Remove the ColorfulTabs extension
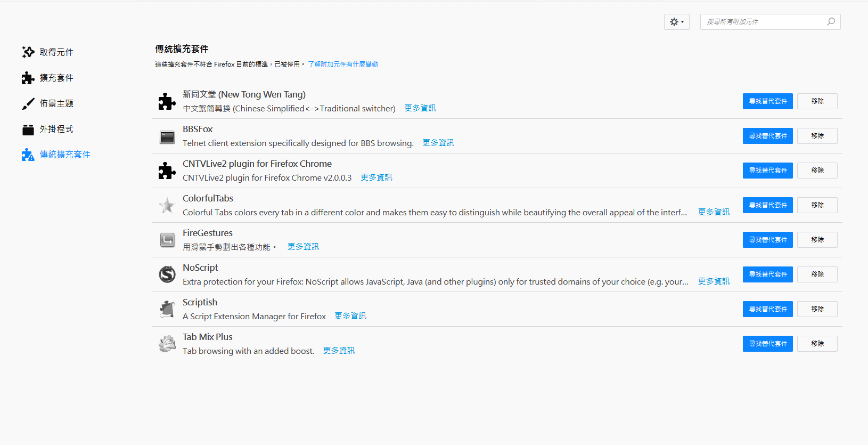Screen dimensions: 868x445 (817, 205)
